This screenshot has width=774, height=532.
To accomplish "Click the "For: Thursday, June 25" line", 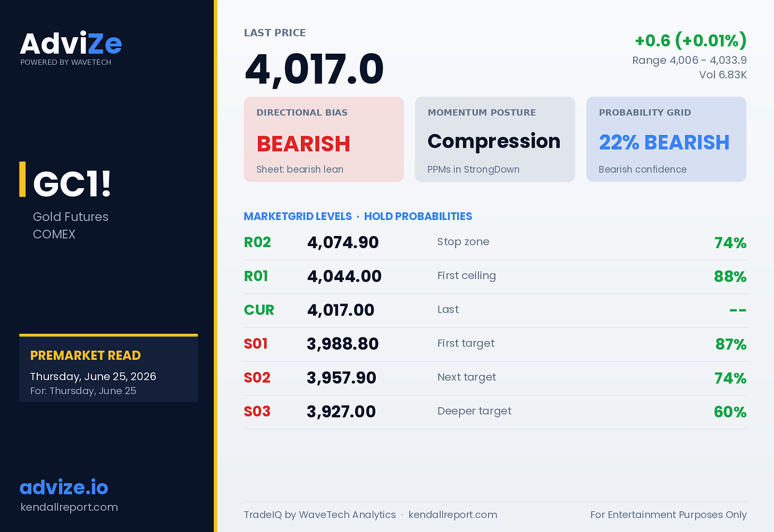I will (83, 391).
